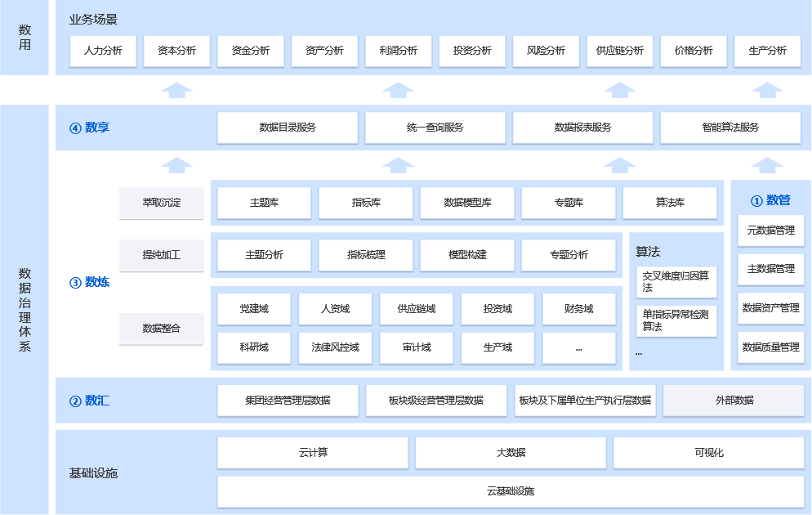This screenshot has height=515, width=812.
Task: Click the up arrow above the 萃取沉淀 label
Action: tap(176, 165)
